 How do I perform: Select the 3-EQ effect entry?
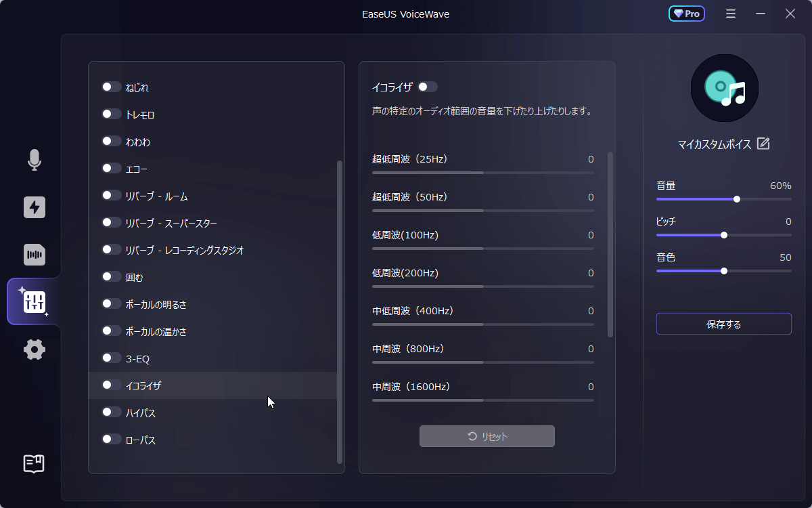(138, 358)
